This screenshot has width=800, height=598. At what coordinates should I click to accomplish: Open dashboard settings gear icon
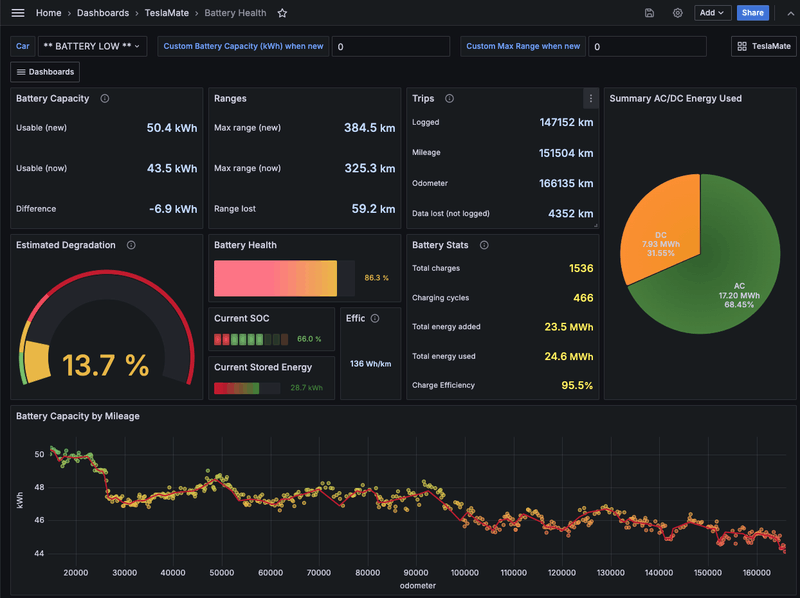point(677,13)
